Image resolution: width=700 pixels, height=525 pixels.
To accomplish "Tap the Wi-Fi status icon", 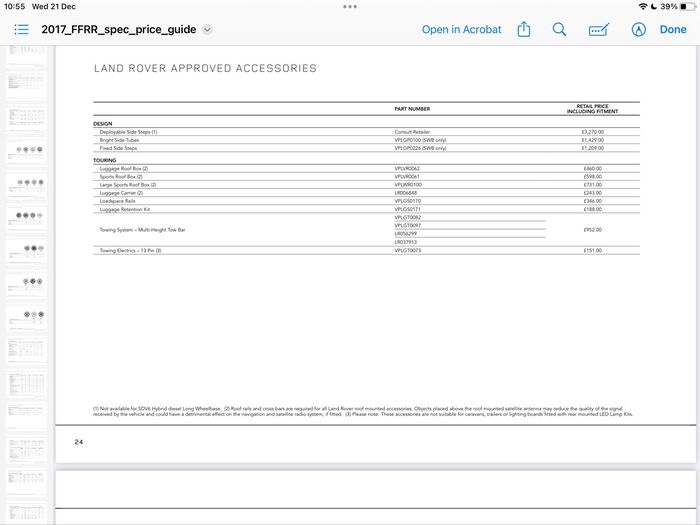I will pyautogui.click(x=642, y=6).
